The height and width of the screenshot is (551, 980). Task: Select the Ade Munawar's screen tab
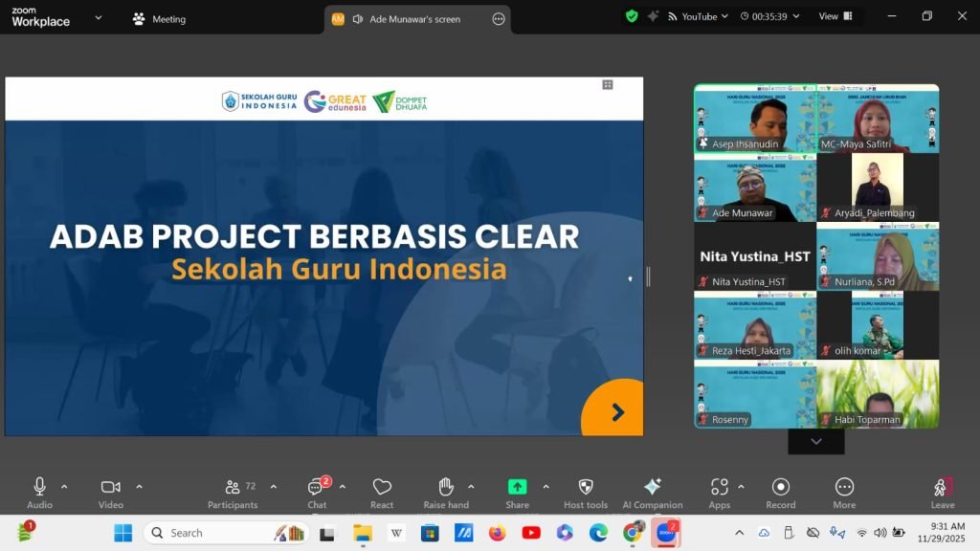[415, 19]
